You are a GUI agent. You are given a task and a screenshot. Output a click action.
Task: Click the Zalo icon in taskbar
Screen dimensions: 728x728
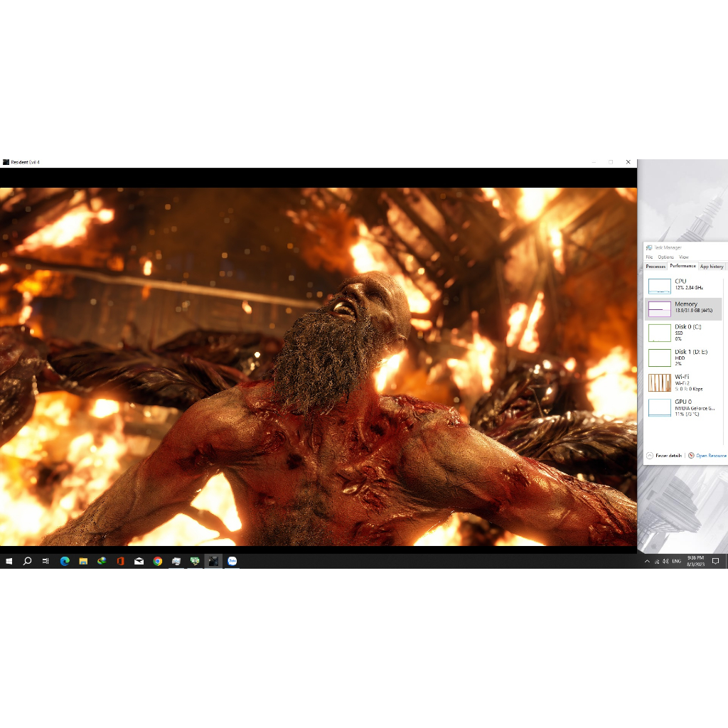point(232,561)
